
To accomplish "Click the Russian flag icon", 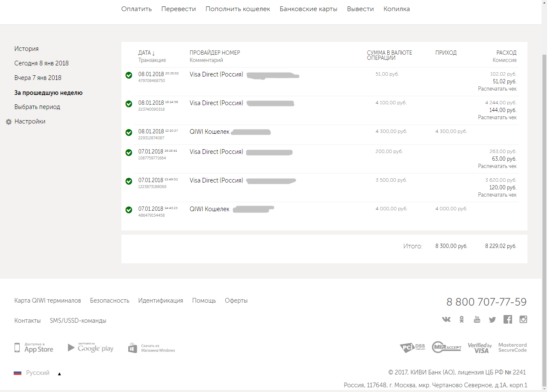I will pyautogui.click(x=18, y=373).
